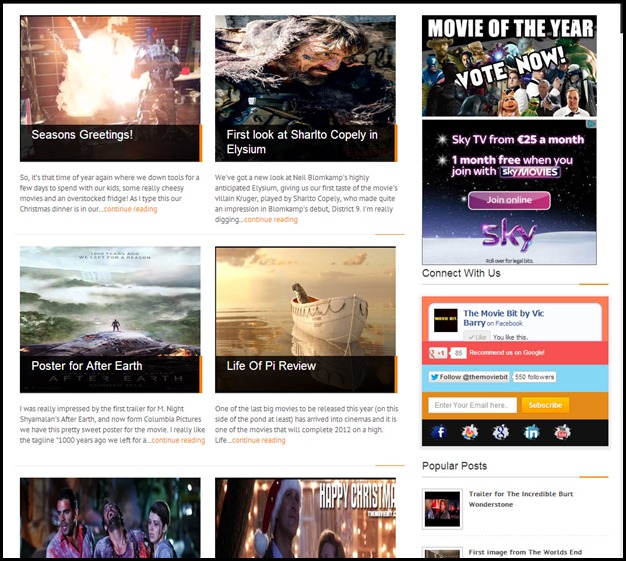Click the Movie Bit Facebook page logo

(446, 320)
